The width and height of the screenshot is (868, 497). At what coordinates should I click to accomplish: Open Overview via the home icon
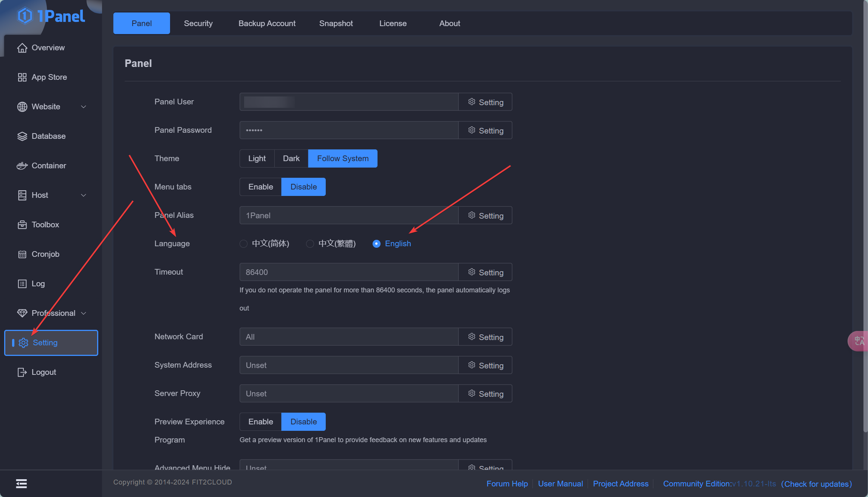click(22, 48)
